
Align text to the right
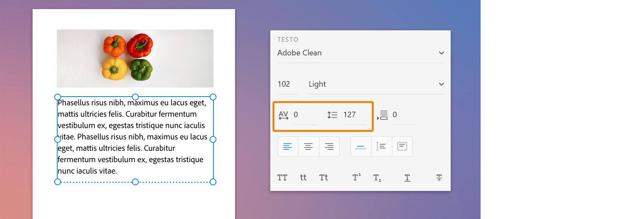(329, 147)
